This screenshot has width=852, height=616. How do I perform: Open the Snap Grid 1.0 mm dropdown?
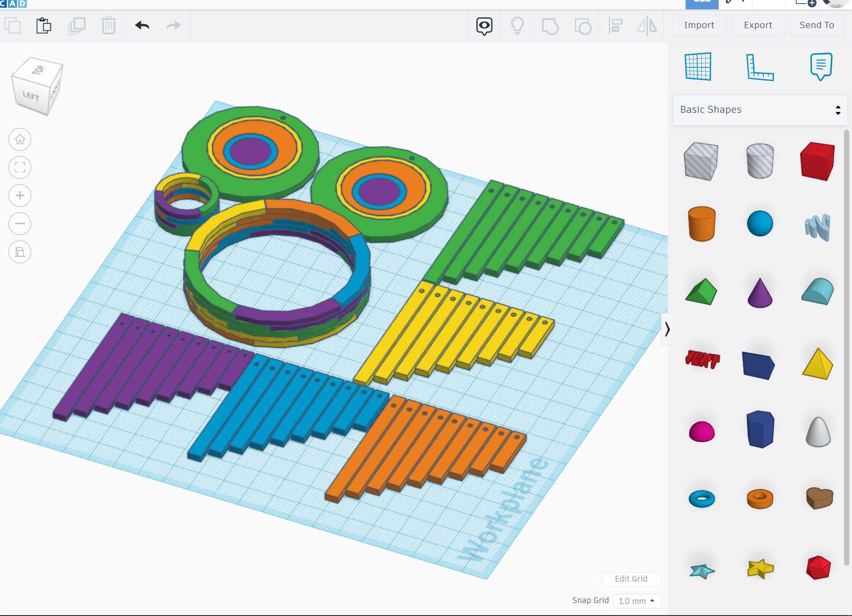coord(637,601)
